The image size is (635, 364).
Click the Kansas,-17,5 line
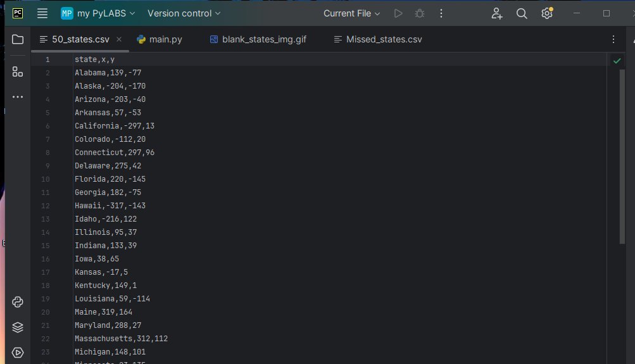101,272
